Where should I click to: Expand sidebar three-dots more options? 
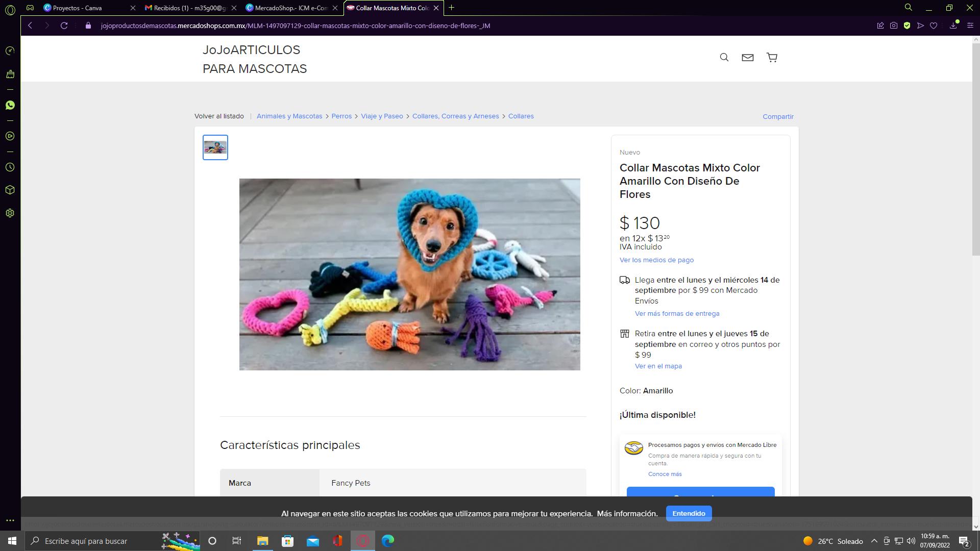[x=10, y=520]
